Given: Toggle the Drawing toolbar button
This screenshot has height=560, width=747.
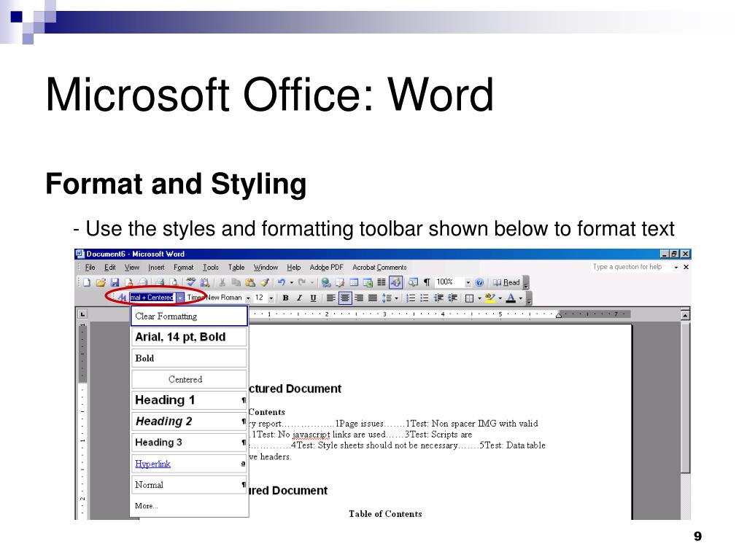Looking at the screenshot, I should click(x=395, y=282).
